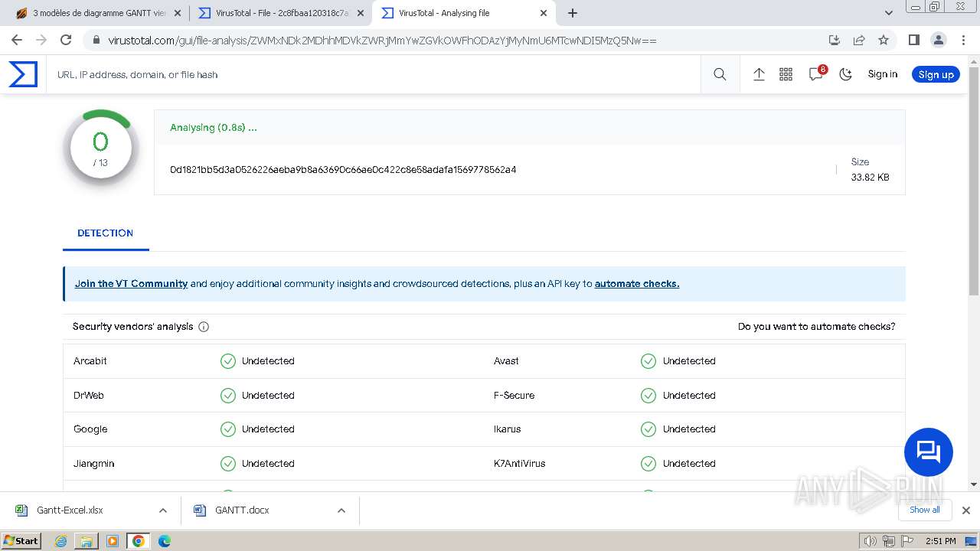
Task: Select the VirusTotal - Analysing file tab
Action: pyautogui.click(x=463, y=13)
